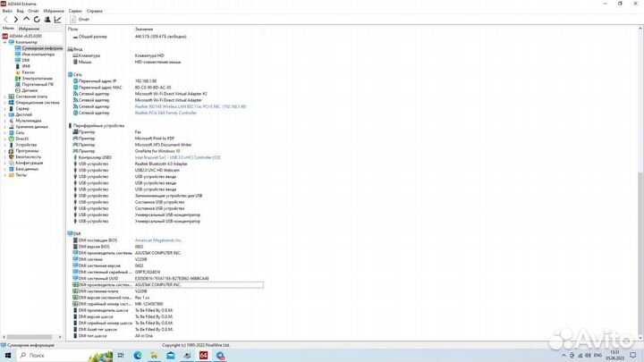The width and height of the screenshot is (644, 362).
Task: Click the Устройства icon in the tree
Action: tap(12, 145)
